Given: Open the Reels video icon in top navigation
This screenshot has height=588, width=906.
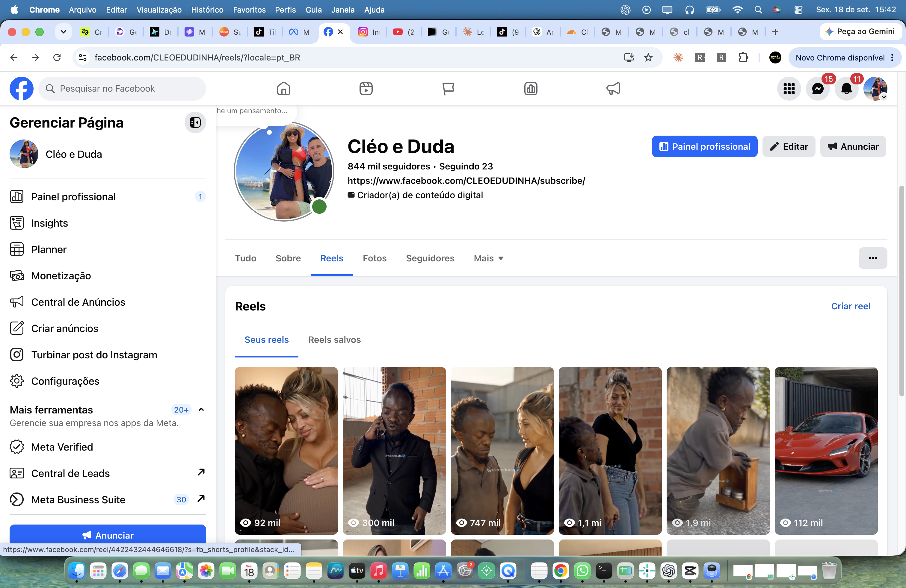Looking at the screenshot, I should click(x=366, y=89).
